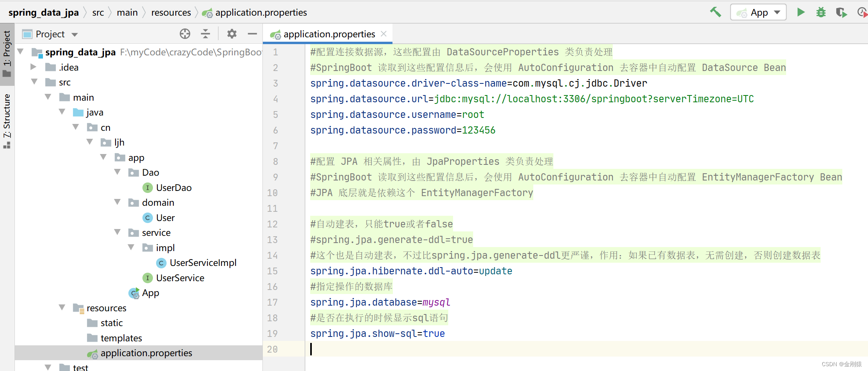Viewport: 868px width, 371px height.
Task: Collapse the main folder arrow
Action: coord(48,97)
